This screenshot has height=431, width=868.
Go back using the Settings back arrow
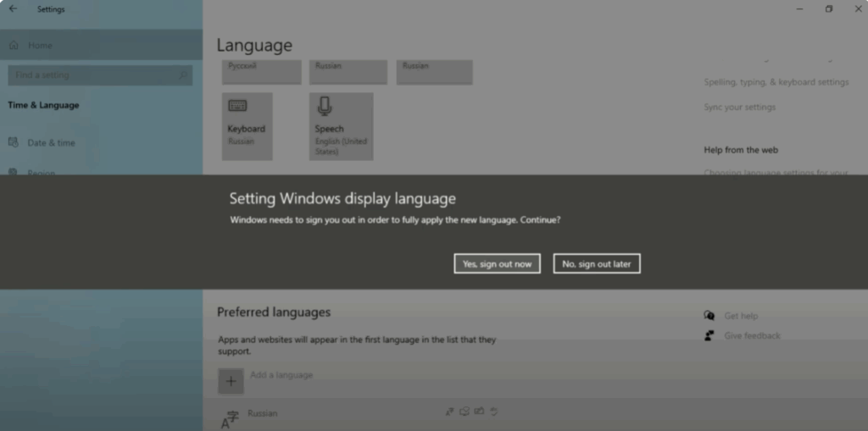(x=14, y=8)
